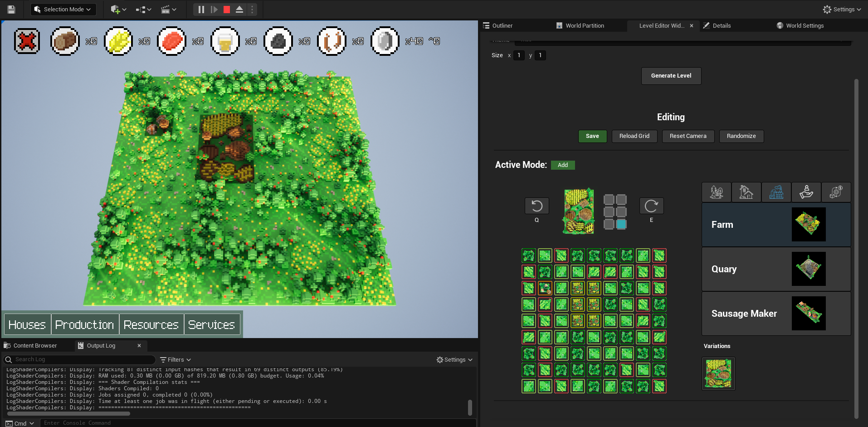Viewport: 868px width, 427px height.
Task: Open the Selection Mode dropdown
Action: [x=63, y=10]
